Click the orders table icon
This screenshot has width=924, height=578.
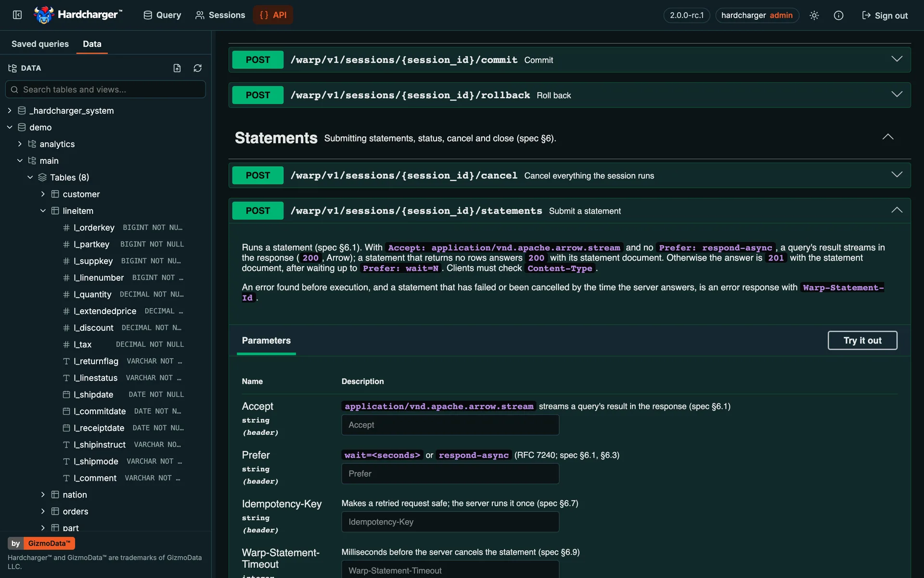point(55,511)
